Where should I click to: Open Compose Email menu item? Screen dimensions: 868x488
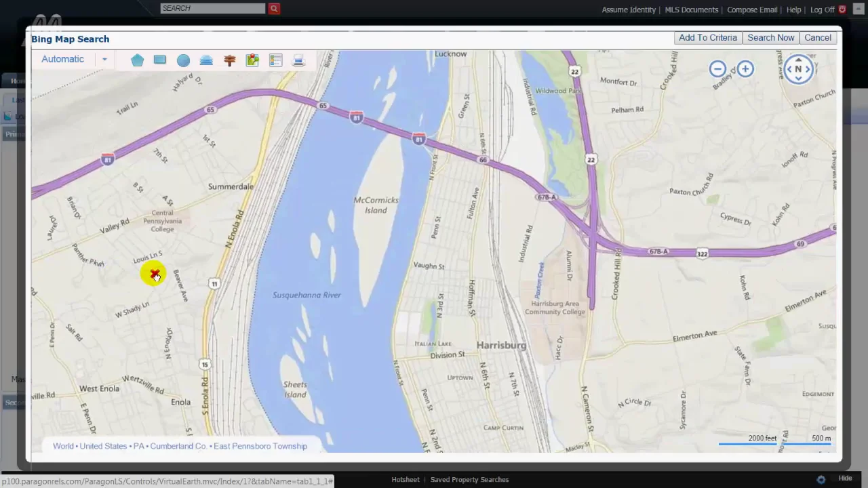pos(752,9)
